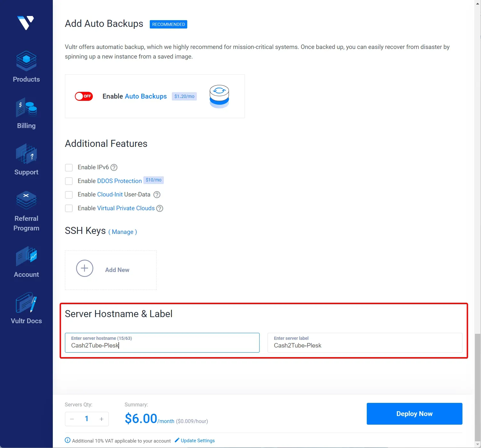Open the Auto Backups link
This screenshot has width=481, height=448.
[146, 96]
